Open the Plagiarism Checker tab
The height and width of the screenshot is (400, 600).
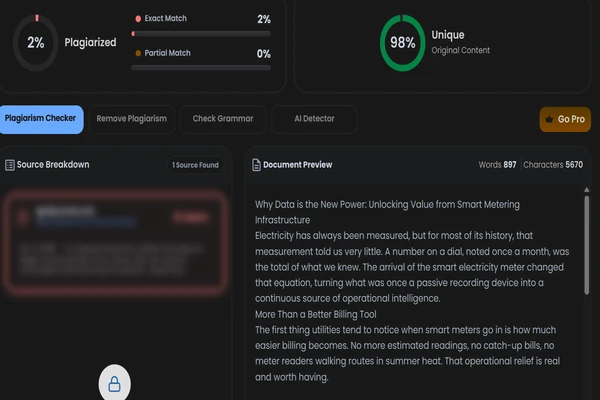(x=41, y=119)
